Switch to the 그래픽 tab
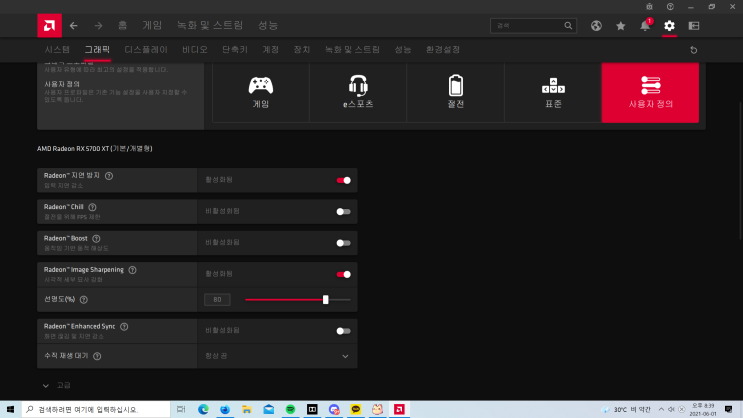 [x=97, y=49]
